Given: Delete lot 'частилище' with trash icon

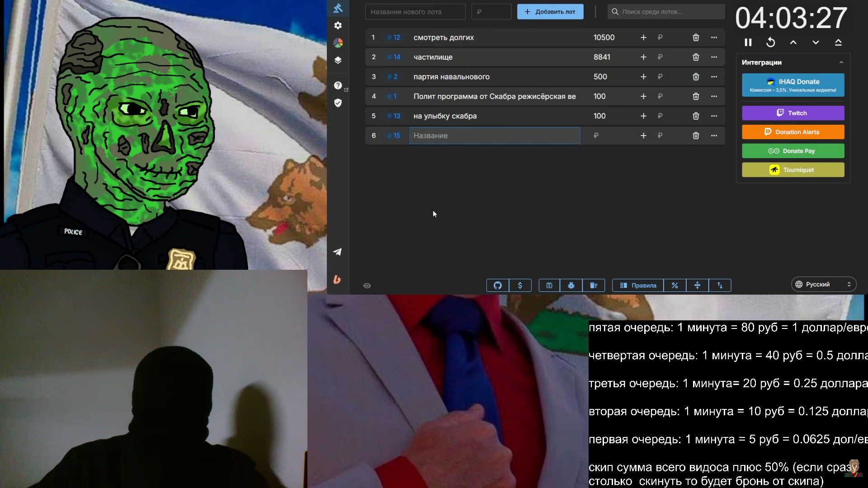Looking at the screenshot, I should point(696,57).
